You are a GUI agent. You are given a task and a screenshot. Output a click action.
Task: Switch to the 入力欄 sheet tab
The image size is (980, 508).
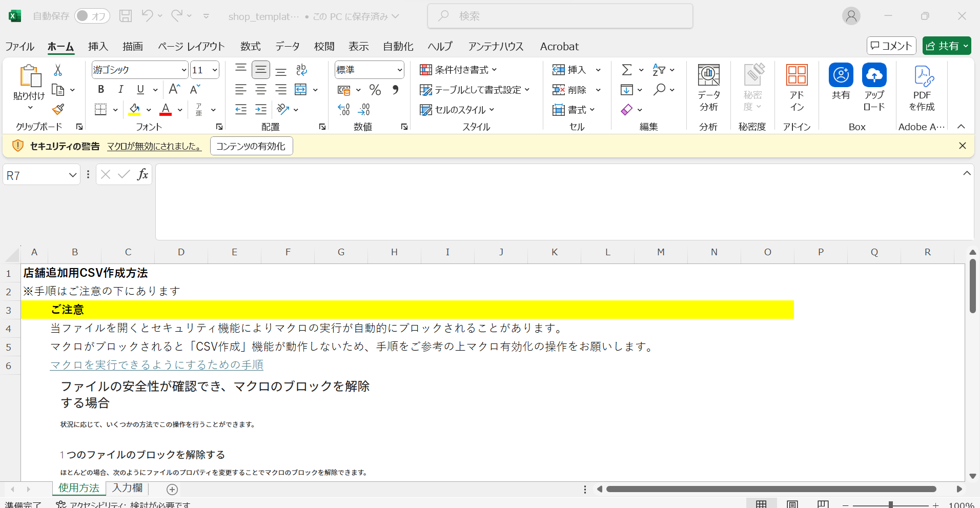coord(127,488)
